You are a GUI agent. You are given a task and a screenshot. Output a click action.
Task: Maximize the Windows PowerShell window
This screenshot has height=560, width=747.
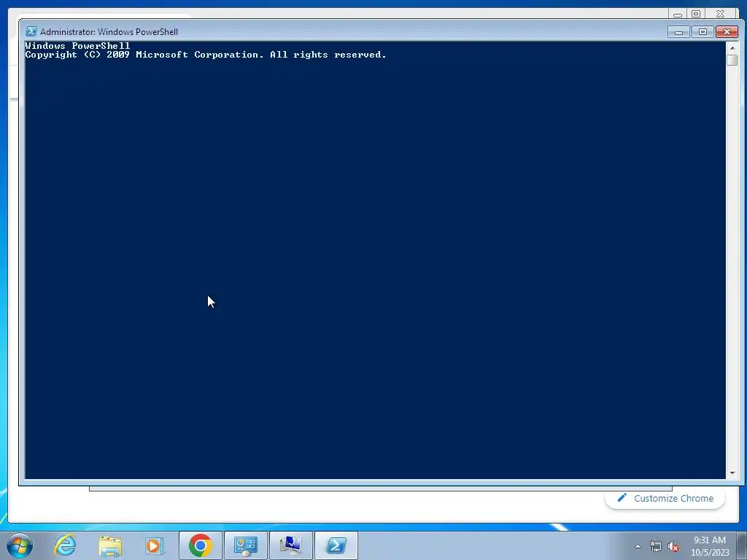pos(703,32)
